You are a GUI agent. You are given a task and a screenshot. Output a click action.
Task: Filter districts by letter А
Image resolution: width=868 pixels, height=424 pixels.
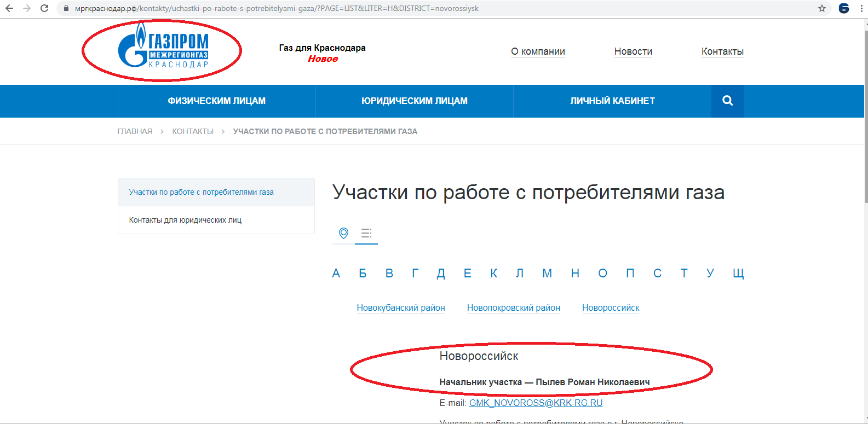point(336,273)
